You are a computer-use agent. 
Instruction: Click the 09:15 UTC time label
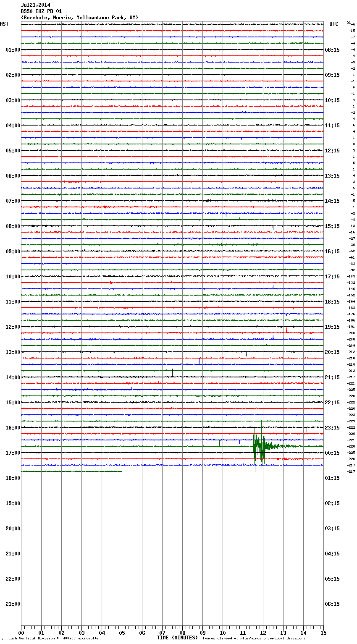click(332, 75)
